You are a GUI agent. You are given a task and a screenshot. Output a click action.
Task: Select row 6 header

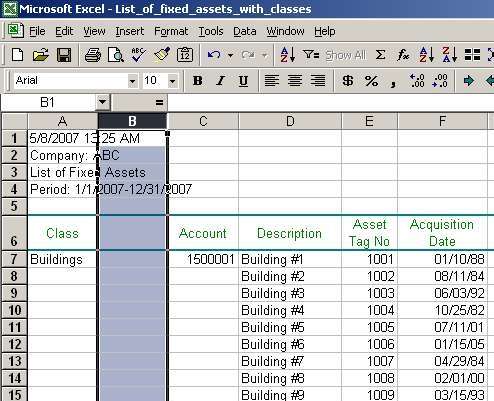coord(14,233)
